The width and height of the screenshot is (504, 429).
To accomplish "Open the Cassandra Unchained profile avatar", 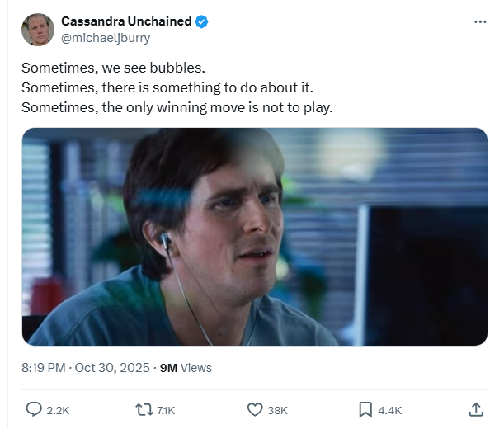I will click(37, 30).
